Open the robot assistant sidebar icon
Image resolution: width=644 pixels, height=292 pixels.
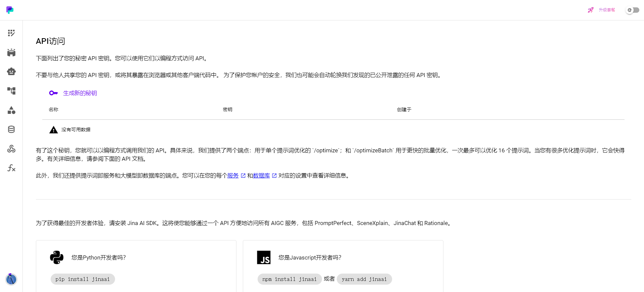[x=11, y=71]
